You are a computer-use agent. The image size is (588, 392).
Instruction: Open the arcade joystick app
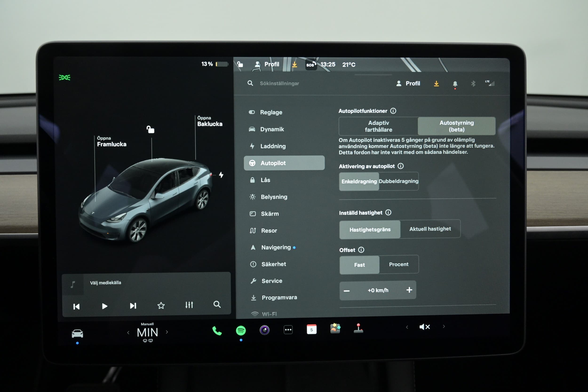click(x=358, y=328)
